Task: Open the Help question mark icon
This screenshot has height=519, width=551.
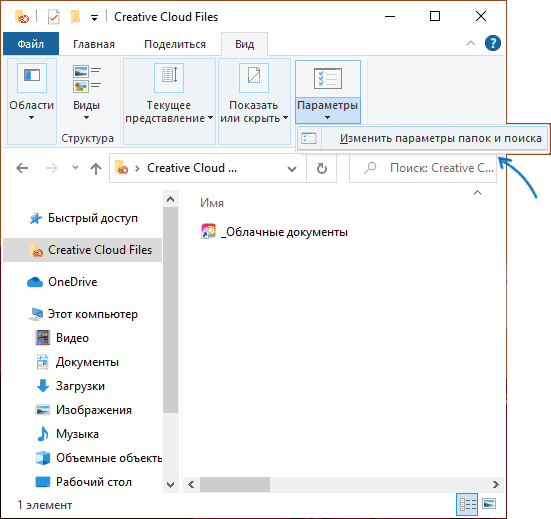Action: pos(493,43)
